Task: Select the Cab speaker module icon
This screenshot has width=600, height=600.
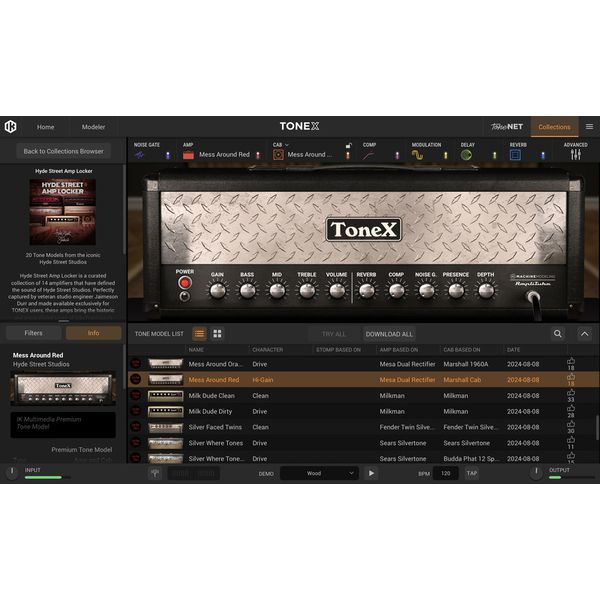Action: (x=278, y=155)
